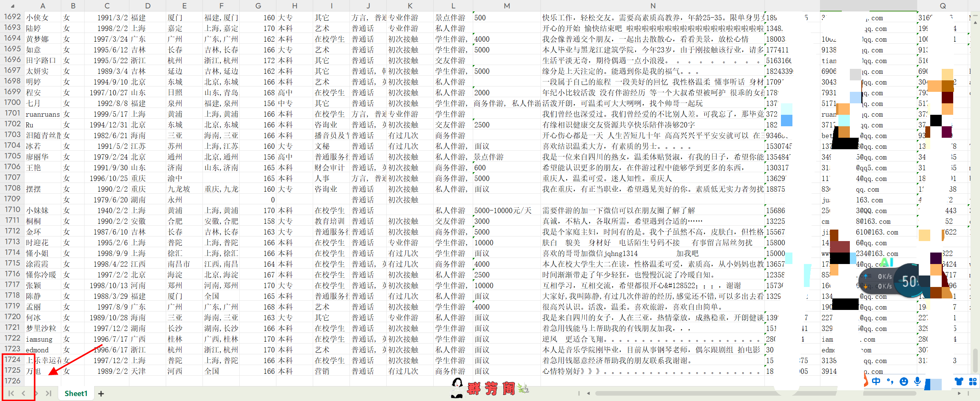
Task: Click the horizontal scrollbar left arrow
Action: (x=588, y=393)
